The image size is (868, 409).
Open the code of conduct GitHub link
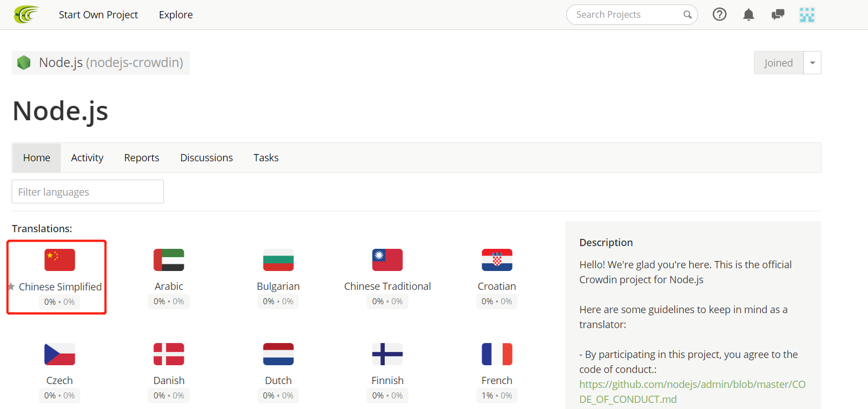693,391
